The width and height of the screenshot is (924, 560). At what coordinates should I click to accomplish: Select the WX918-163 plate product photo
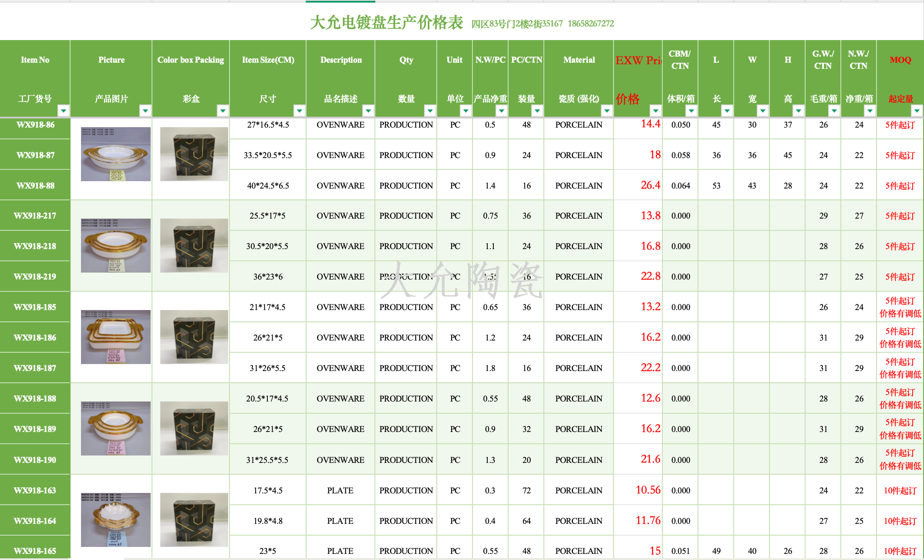pyautogui.click(x=116, y=520)
